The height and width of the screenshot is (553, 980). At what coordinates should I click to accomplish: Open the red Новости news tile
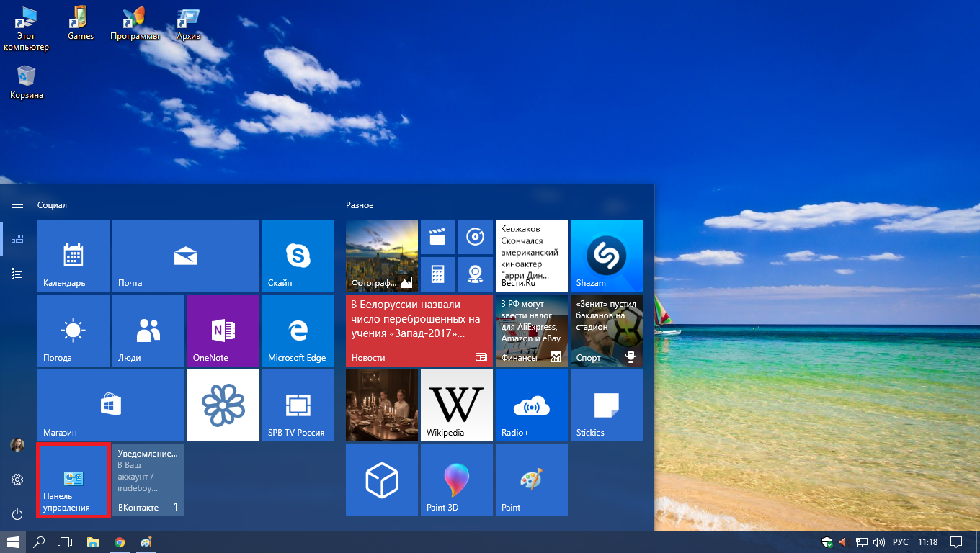coord(419,331)
